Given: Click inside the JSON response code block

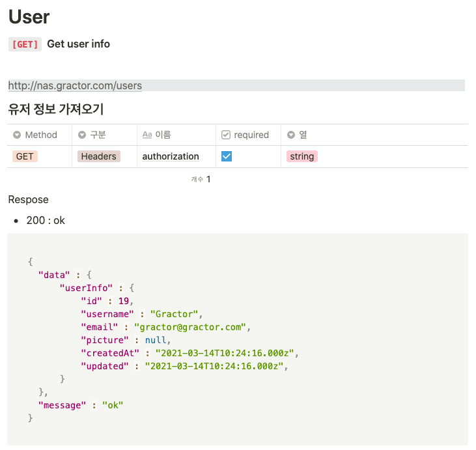Looking at the screenshot, I should click(x=238, y=339).
